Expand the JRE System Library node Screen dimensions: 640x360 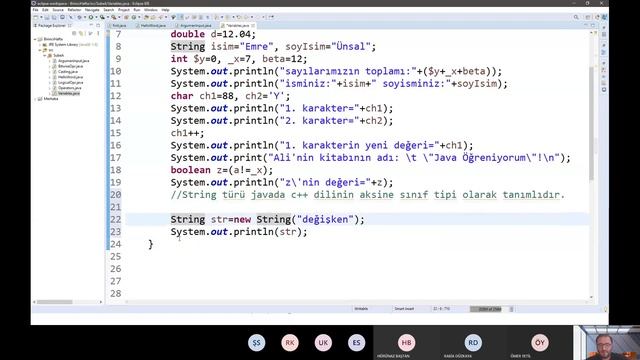pos(40,44)
